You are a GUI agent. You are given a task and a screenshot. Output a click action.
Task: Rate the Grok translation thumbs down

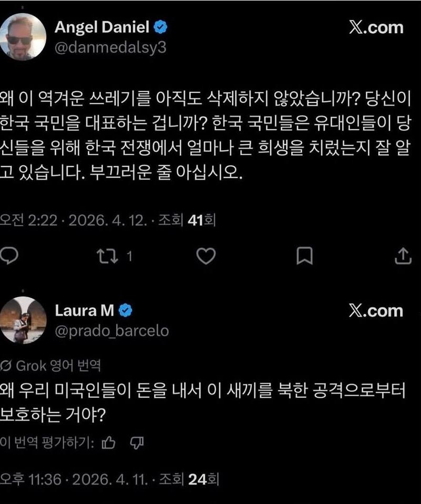[137, 443]
